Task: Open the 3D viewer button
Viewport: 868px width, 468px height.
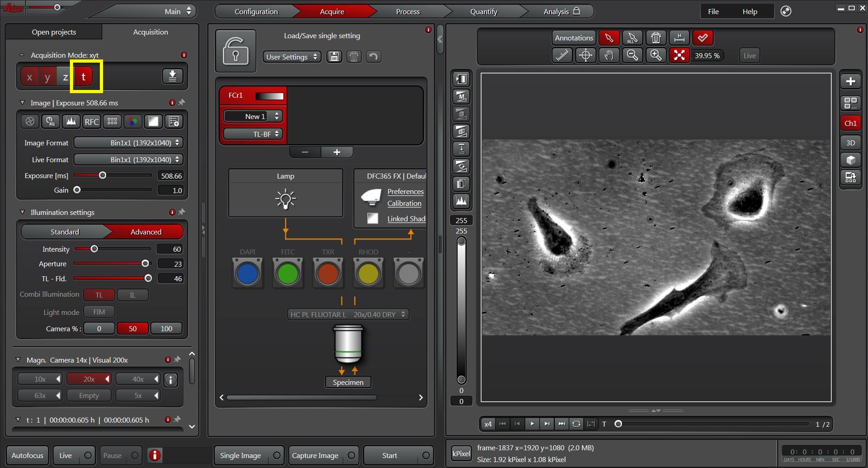Action: [x=850, y=143]
